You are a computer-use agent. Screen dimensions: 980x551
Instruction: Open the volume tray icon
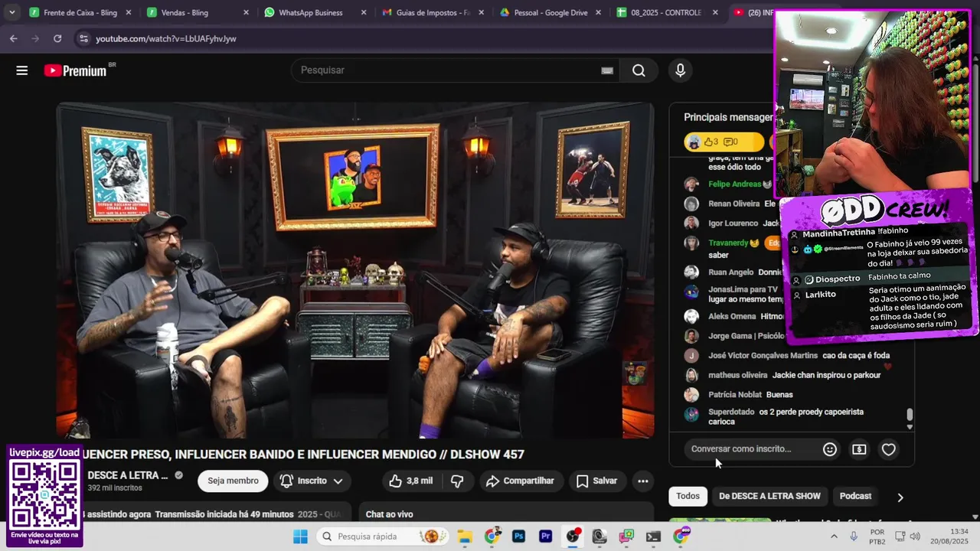pos(915,536)
